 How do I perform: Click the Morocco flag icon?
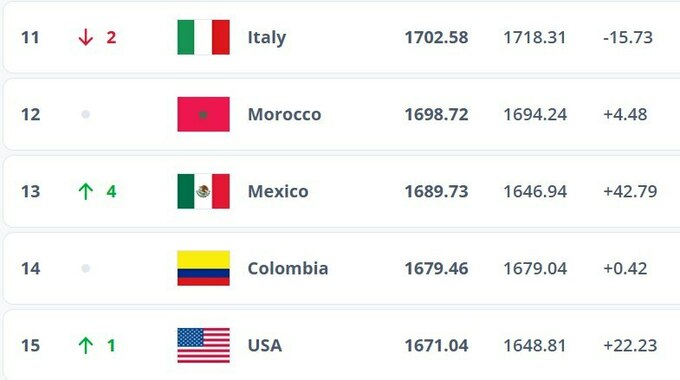point(203,114)
